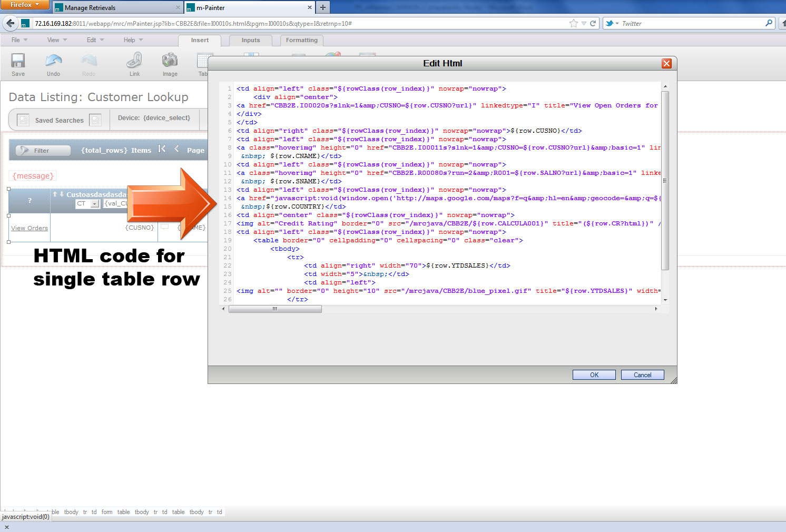Switch to the Inputs tab
This screenshot has width=786, height=532.
coord(251,40)
